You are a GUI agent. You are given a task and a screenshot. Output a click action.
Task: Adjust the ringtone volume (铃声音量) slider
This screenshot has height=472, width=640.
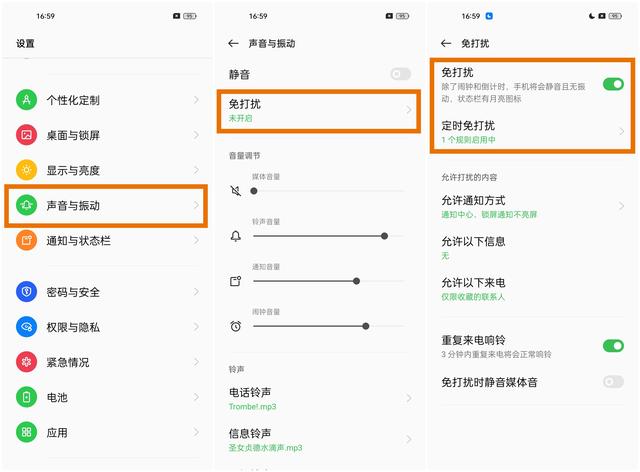[x=328, y=236]
